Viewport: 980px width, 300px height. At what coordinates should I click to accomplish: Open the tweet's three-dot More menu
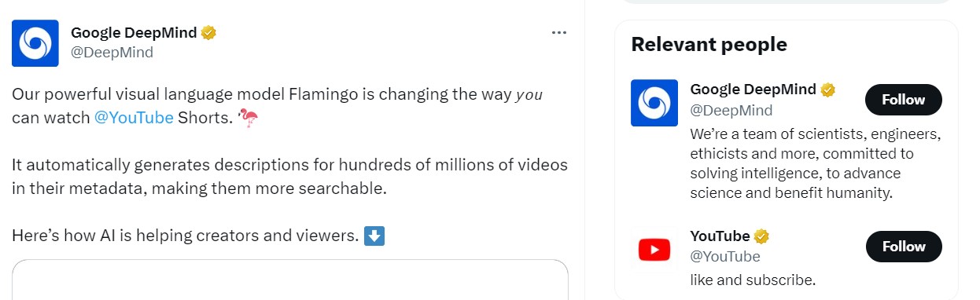click(559, 32)
